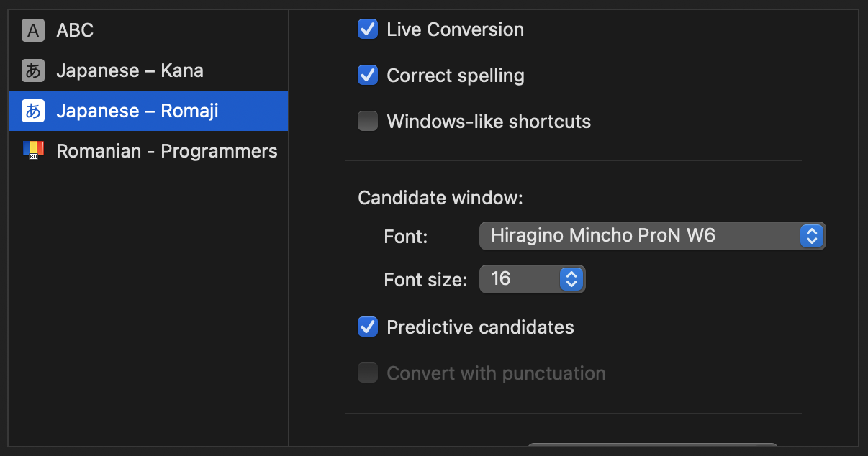Select the Japanese – Romaji list entry
This screenshot has height=456, width=868.
(148, 111)
